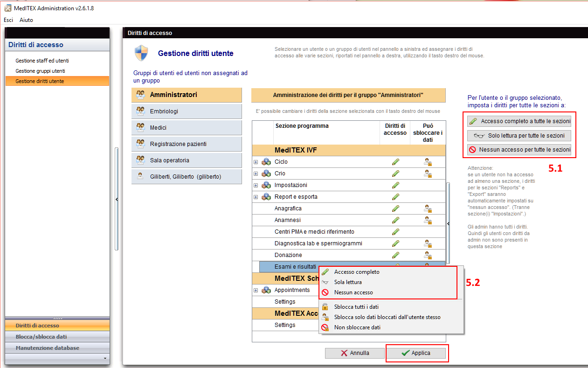The width and height of the screenshot is (588, 368).
Task: Click the unlock-data icon in Crio row
Action: tap(427, 174)
